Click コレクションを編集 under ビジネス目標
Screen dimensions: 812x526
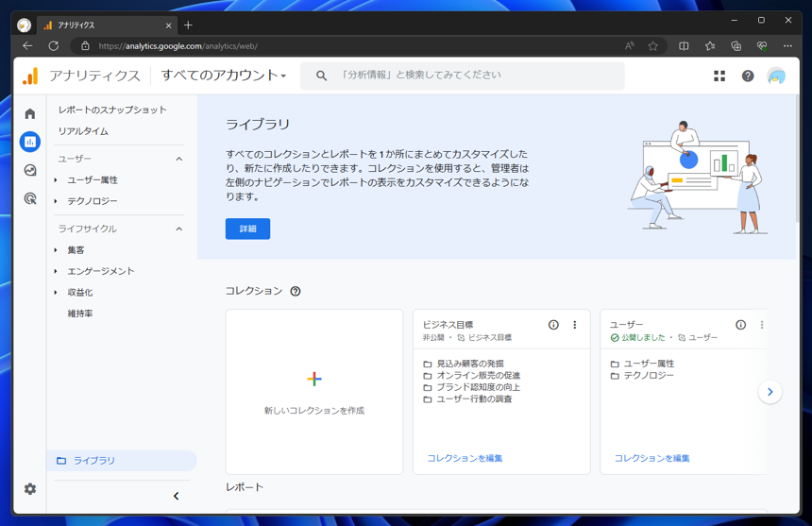click(465, 458)
